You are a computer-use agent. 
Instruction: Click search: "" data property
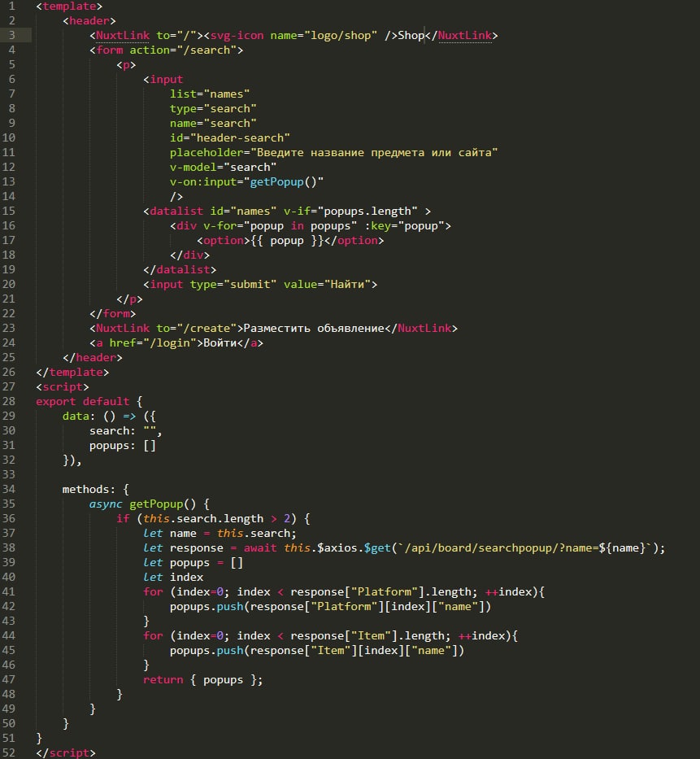125,431
